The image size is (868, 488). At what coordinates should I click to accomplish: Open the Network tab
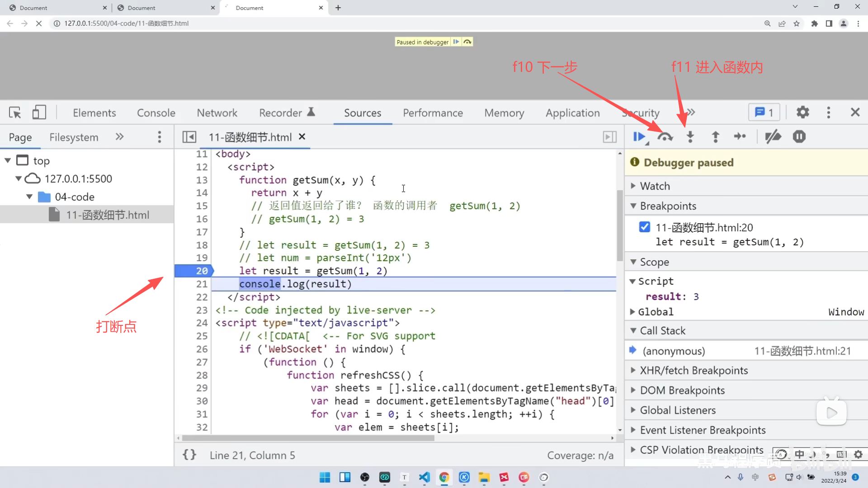[217, 113]
